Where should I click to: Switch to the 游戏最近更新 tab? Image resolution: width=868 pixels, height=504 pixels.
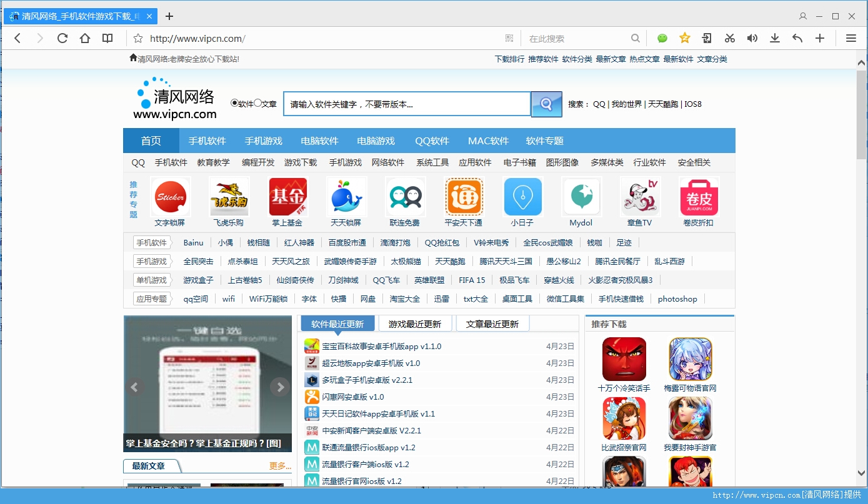[415, 324]
